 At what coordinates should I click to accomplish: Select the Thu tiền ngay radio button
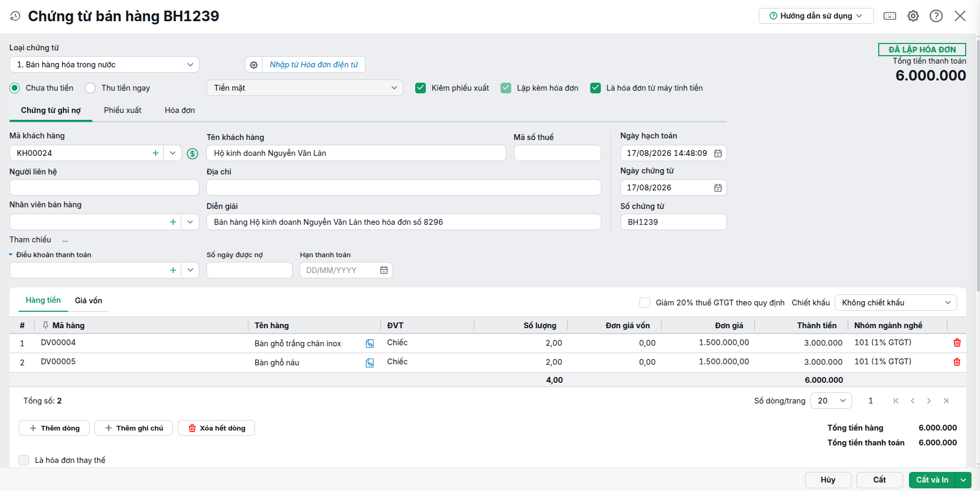click(x=90, y=88)
